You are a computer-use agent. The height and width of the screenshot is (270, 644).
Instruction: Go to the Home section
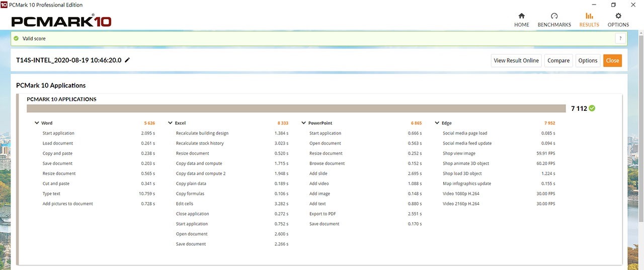tap(521, 20)
